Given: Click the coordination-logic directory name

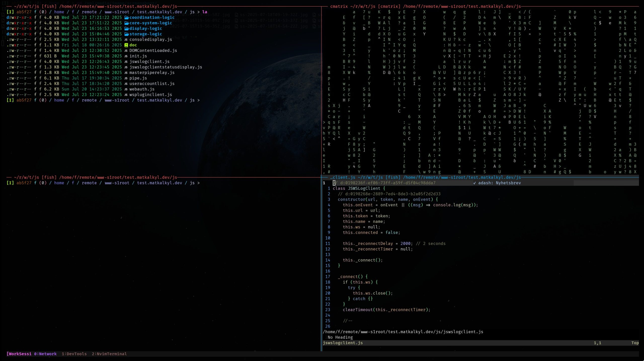Looking at the screenshot, I should coord(152,18).
